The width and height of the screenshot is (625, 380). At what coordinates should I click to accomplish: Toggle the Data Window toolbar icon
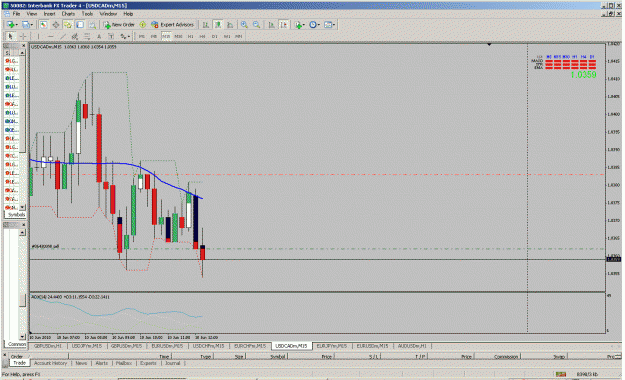[55, 25]
